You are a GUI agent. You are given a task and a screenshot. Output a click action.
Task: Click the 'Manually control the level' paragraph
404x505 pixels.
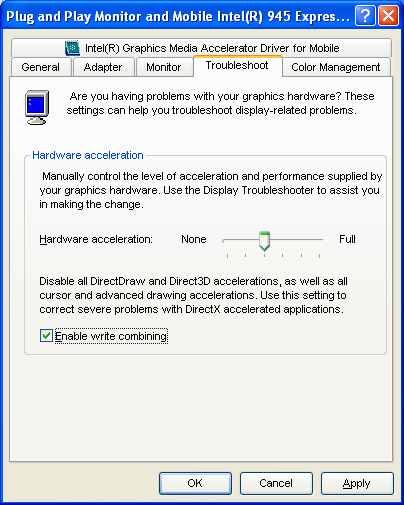[x=211, y=190]
